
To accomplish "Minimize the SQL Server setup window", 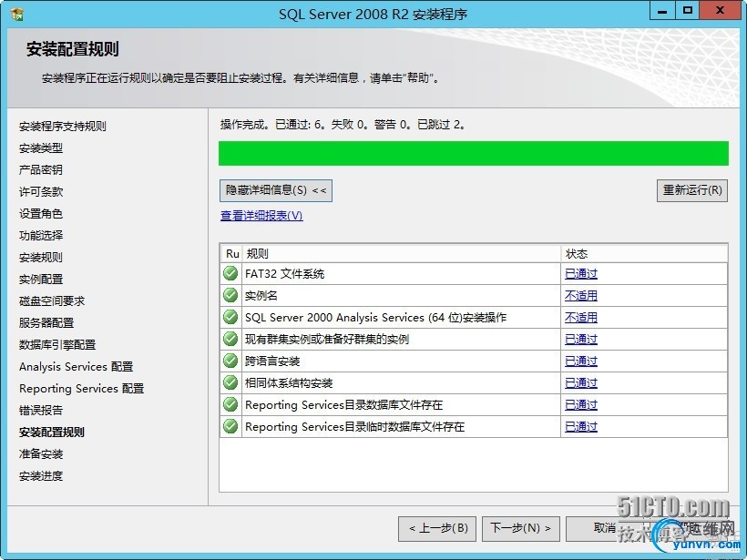I will tap(662, 11).
